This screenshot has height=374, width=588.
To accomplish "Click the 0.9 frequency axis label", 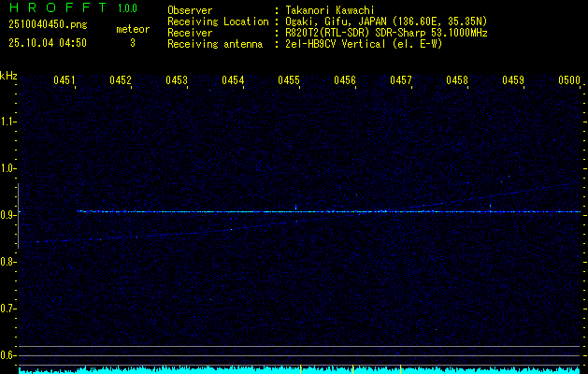I will [x=8, y=215].
